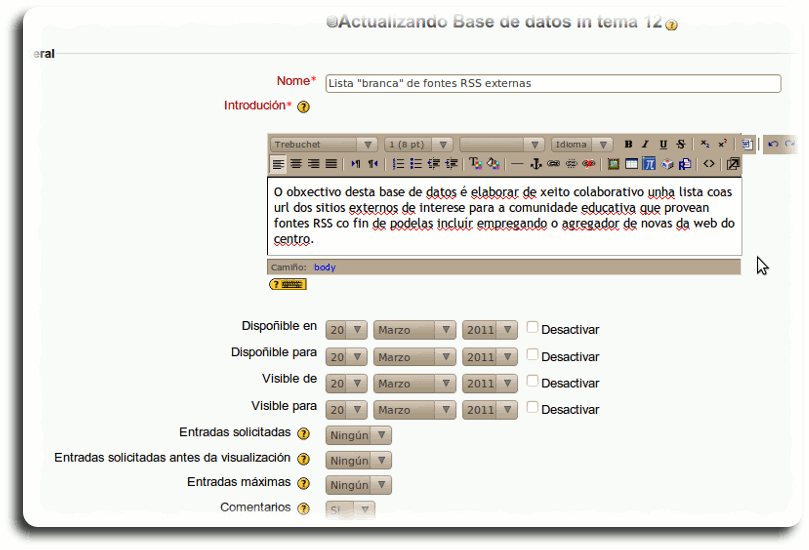Open the Entradas máximas dropdown
809x550 pixels.
(359, 485)
